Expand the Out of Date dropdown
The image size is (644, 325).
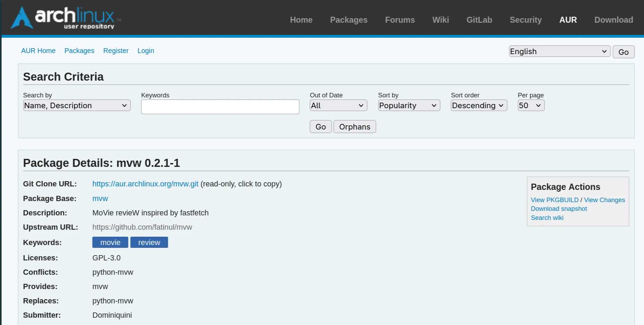tap(338, 105)
